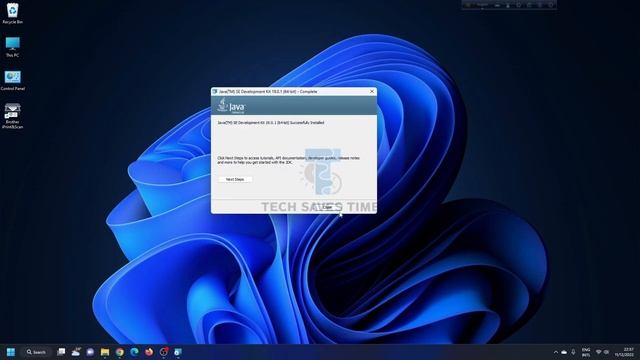Image resolution: width=640 pixels, height=360 pixels.
Task: Close the Java installer with the X
Action: (x=371, y=91)
